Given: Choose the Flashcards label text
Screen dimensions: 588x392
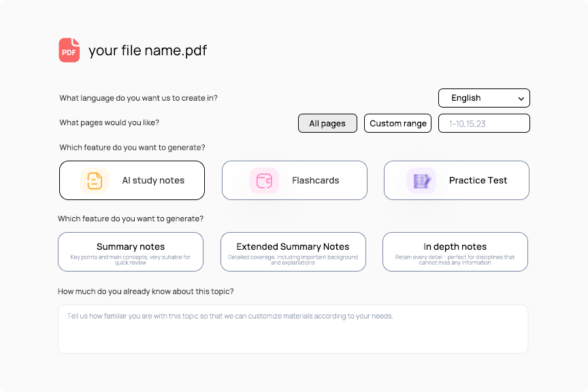Looking at the screenshot, I should [315, 180].
